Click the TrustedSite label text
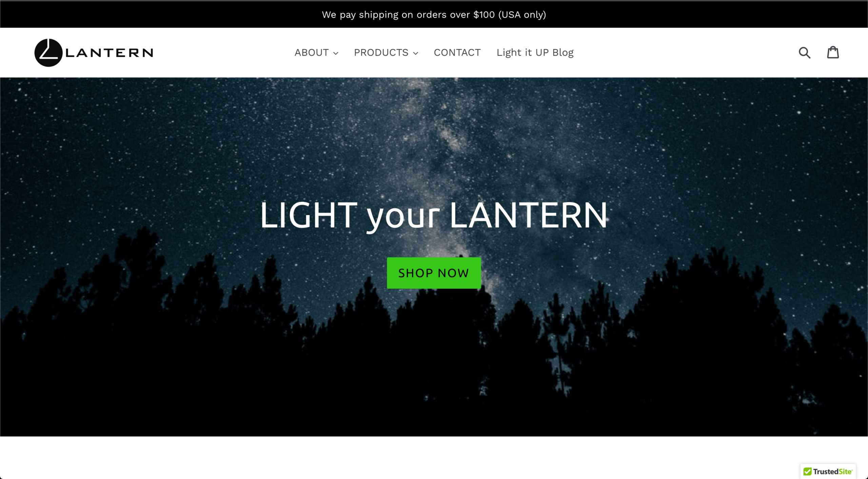This screenshot has width=868, height=479. [833, 471]
